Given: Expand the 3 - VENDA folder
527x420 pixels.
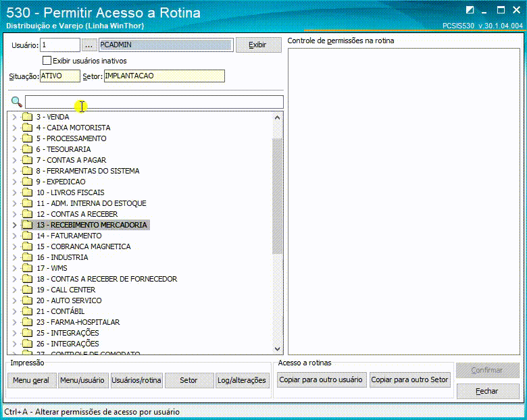Looking at the screenshot, I should [x=14, y=117].
